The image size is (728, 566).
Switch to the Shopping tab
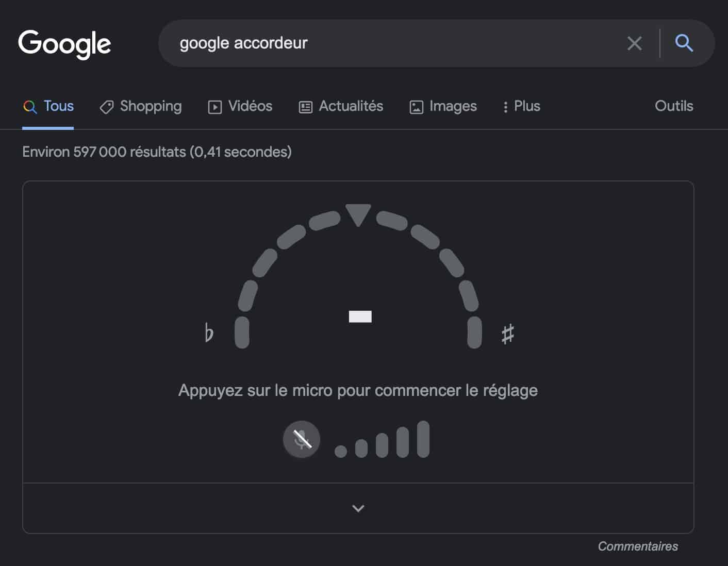(x=141, y=106)
